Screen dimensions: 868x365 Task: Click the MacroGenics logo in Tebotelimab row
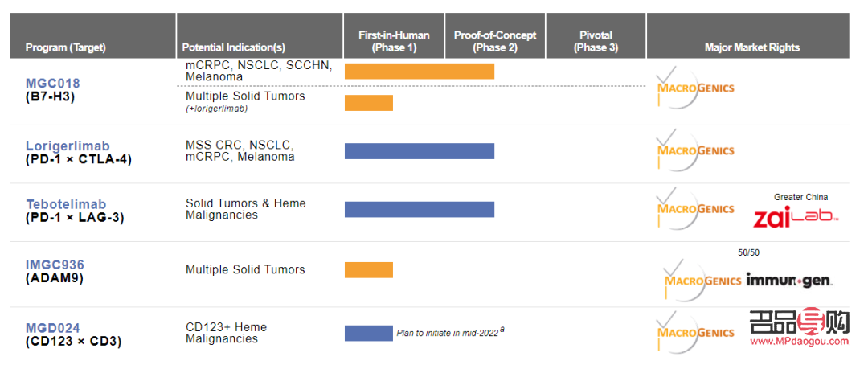pos(695,209)
